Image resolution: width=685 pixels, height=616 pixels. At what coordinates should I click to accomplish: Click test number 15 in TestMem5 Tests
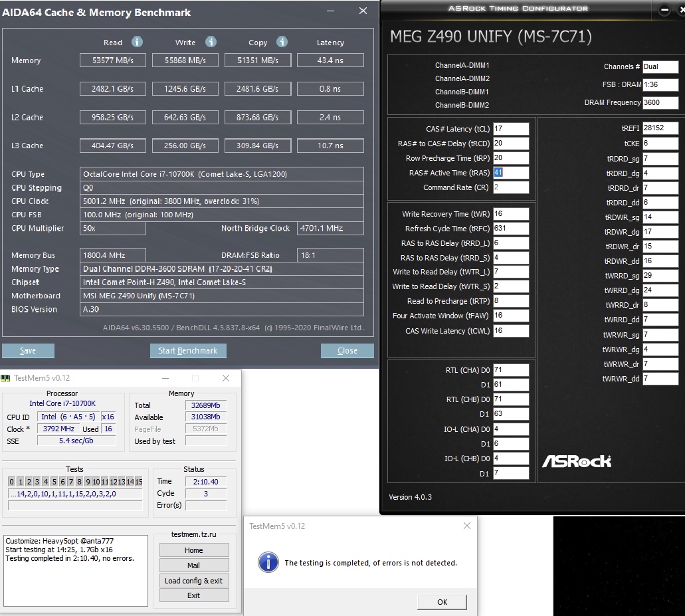(138, 482)
